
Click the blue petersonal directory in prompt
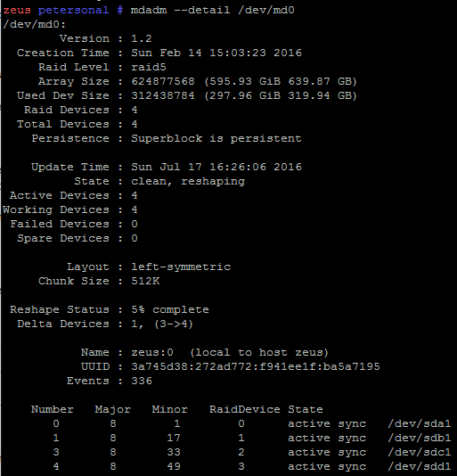(73, 11)
